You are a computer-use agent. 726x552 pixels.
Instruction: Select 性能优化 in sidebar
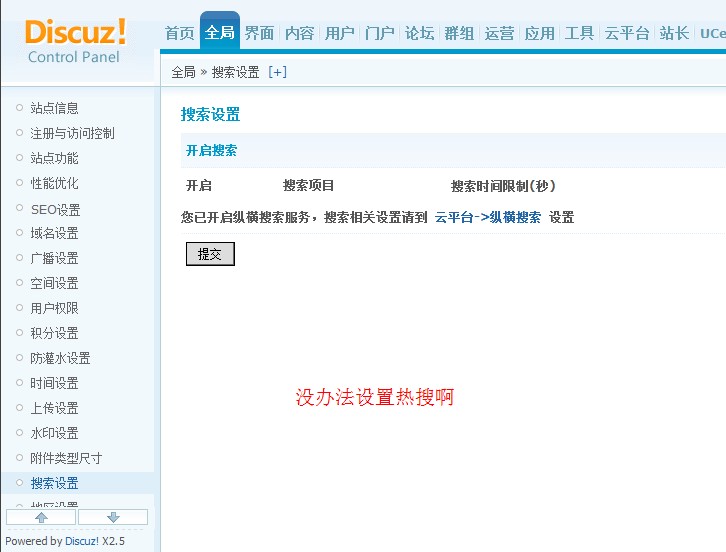pos(54,183)
